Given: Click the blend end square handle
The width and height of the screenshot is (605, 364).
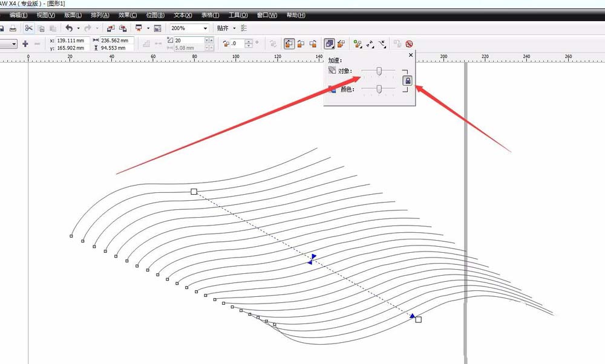Looking at the screenshot, I should click(x=418, y=320).
